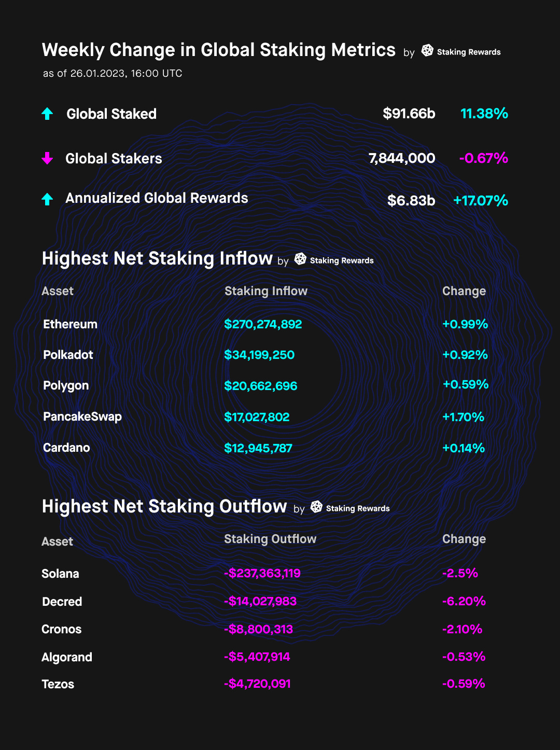Click the +0.59% Polygon change

pyautogui.click(x=466, y=384)
